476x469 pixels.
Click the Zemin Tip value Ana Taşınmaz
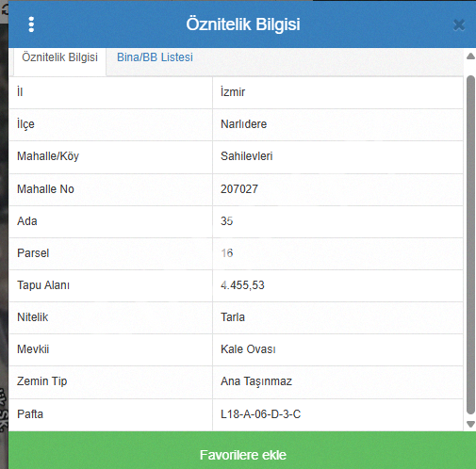pos(256,381)
